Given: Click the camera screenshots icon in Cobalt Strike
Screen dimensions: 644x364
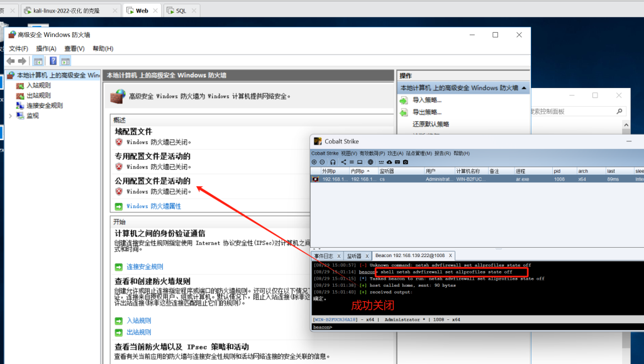Looking at the screenshot, I should pyautogui.click(x=406, y=162).
